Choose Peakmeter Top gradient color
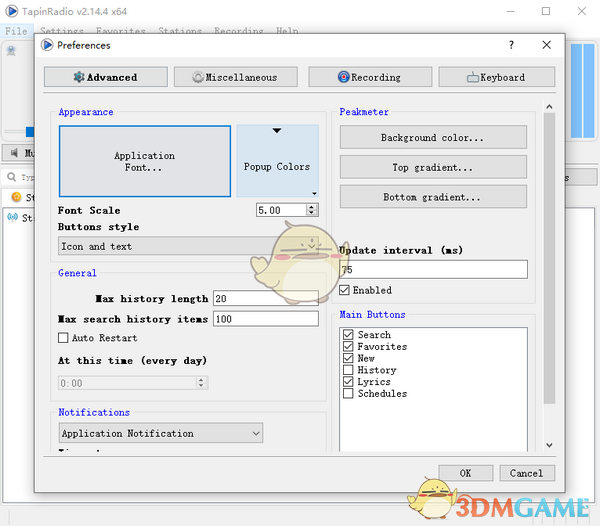The width and height of the screenshot is (600, 526). (433, 167)
